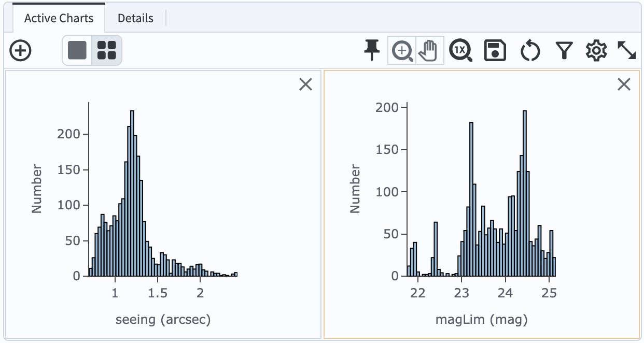Expand charts with diagonal arrow icon

click(628, 51)
